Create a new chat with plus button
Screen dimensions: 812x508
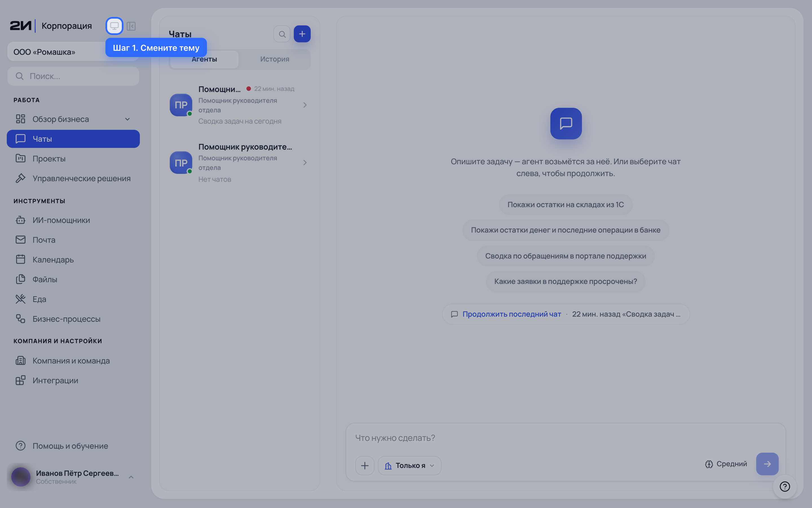(302, 34)
